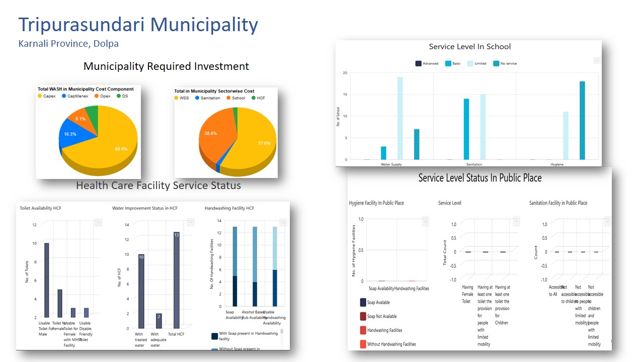Click the Water Supply axis label
Screen dimensions: 644x362
coord(391,164)
